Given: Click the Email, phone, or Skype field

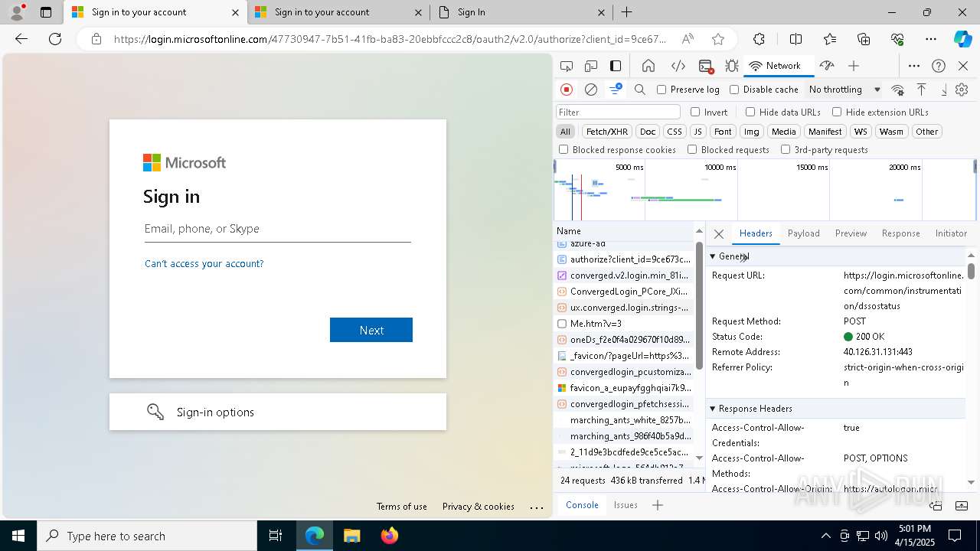Looking at the screenshot, I should point(278,229).
